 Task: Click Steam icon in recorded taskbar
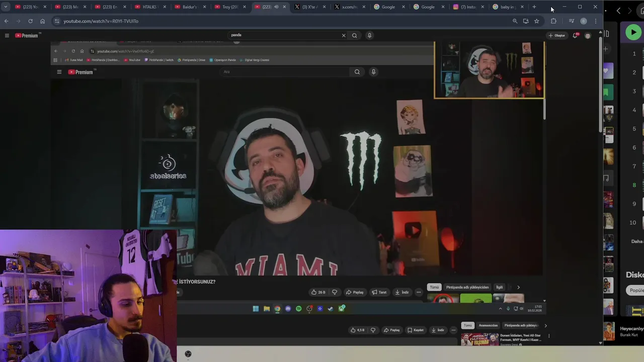coord(330,309)
